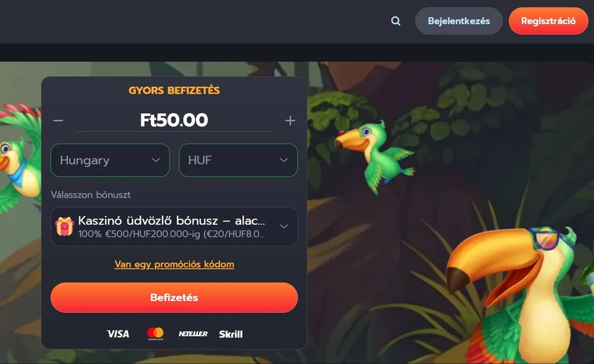Expand the Kaszinó üdvözlő bónusz selector

pyautogui.click(x=174, y=226)
